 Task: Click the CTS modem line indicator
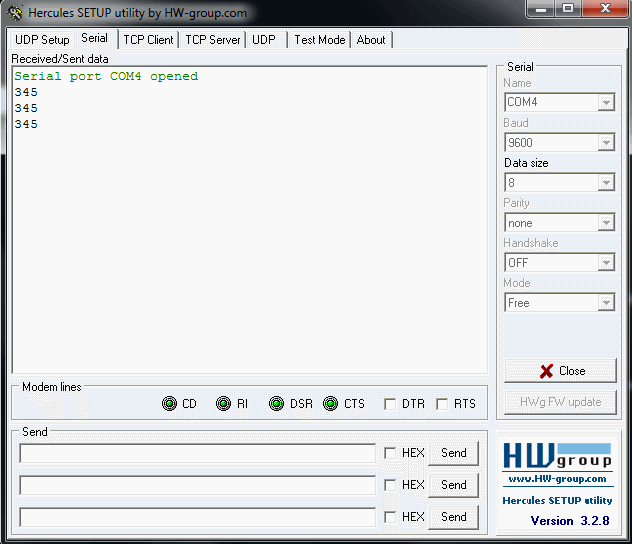pyautogui.click(x=331, y=403)
